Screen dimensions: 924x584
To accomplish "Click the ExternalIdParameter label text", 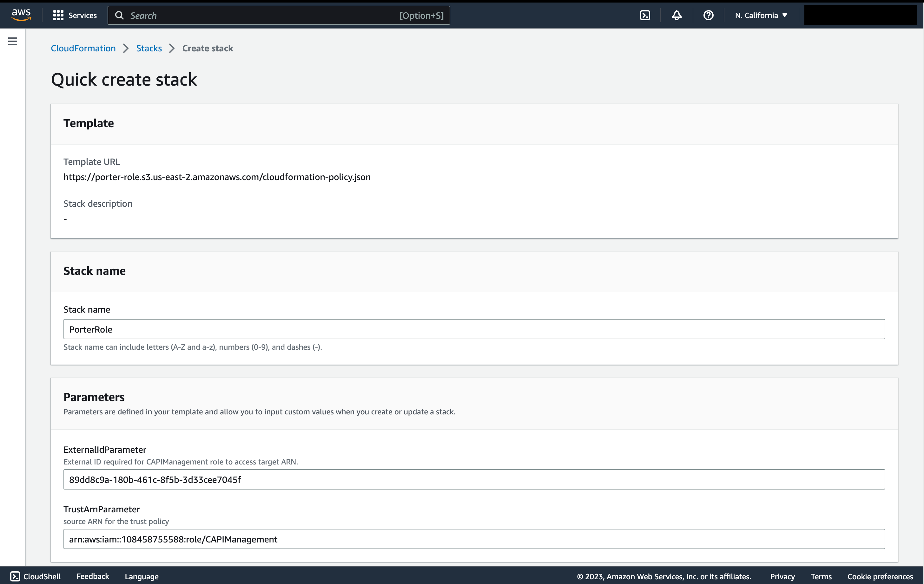I will point(105,449).
